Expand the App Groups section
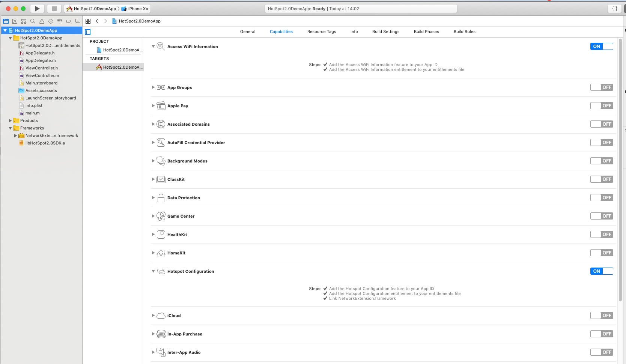 (153, 87)
